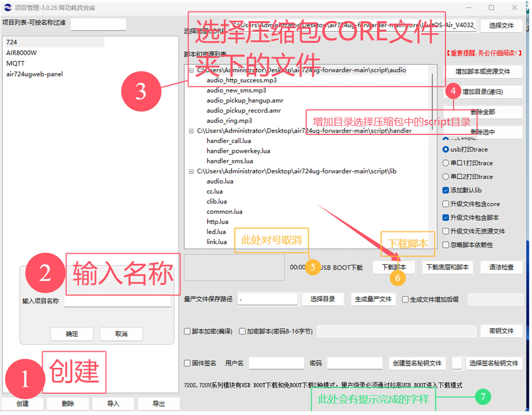Select audio_new_sms.mp3 in file list
532x415 pixels.
236,90
